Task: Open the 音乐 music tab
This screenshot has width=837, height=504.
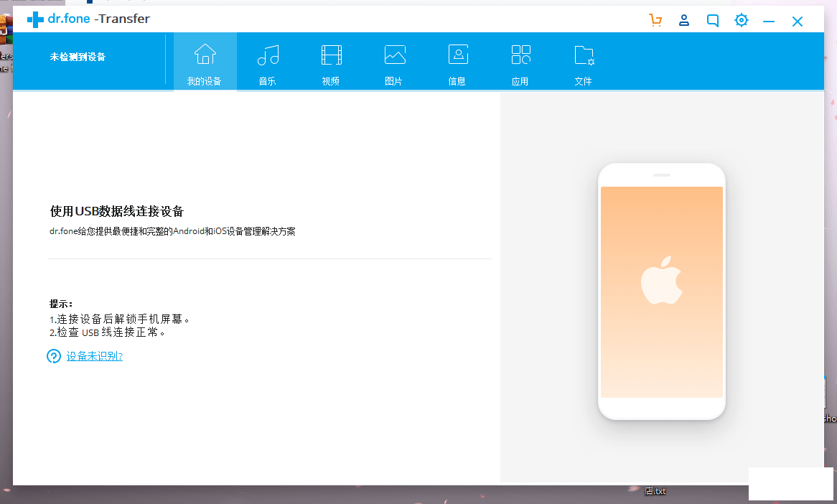Action: (268, 62)
